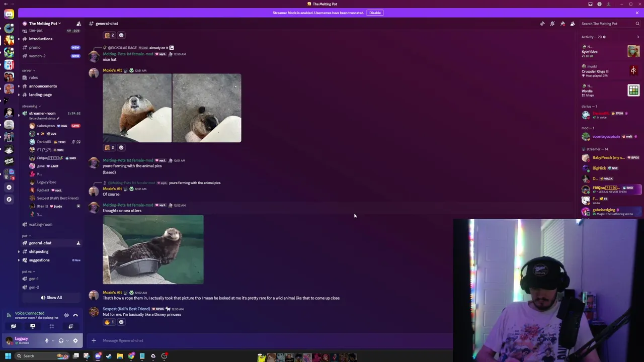Disable Streamer Mode

375,13
